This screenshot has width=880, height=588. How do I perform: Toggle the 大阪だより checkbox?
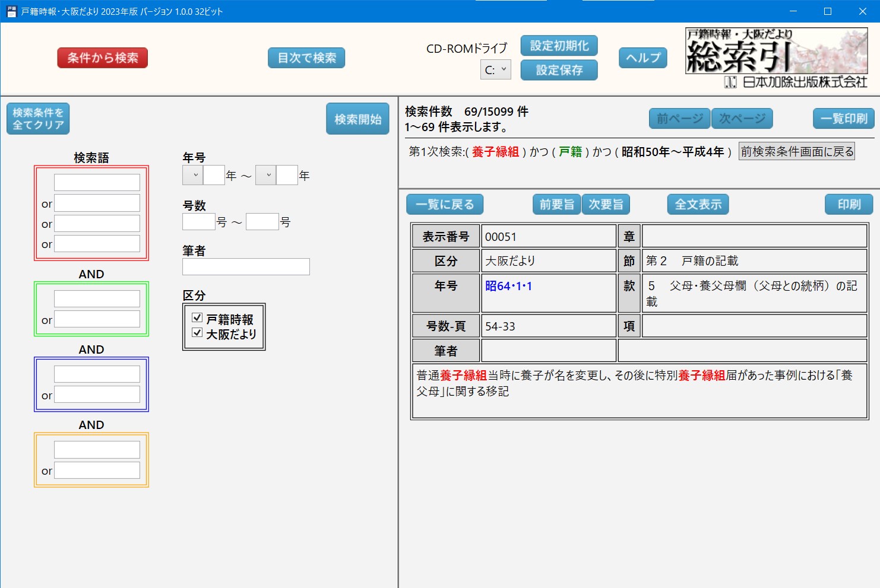pos(198,333)
